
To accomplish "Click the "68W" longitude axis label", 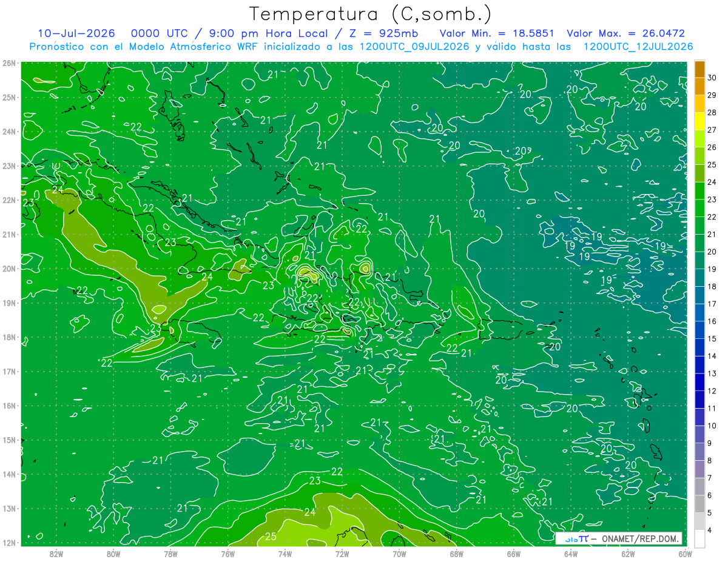I will (x=456, y=554).
